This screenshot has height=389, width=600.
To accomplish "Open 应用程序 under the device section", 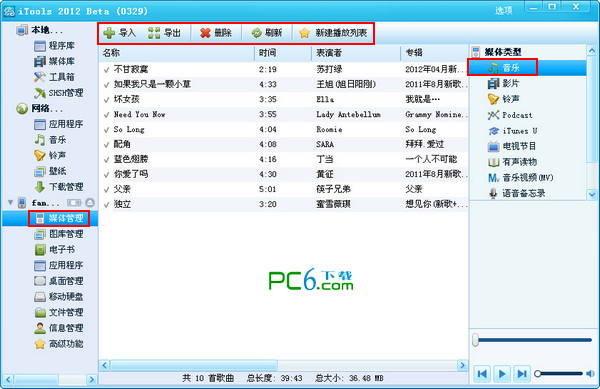I will [x=59, y=265].
